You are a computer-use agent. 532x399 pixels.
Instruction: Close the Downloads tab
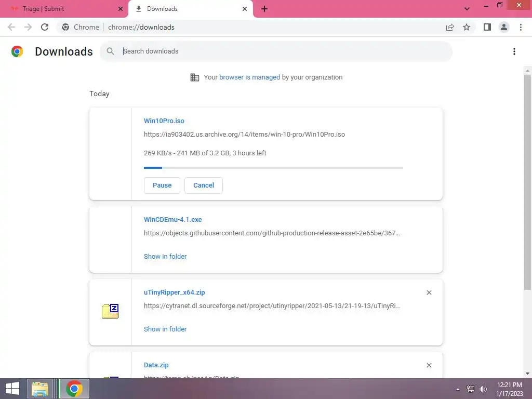[245, 9]
